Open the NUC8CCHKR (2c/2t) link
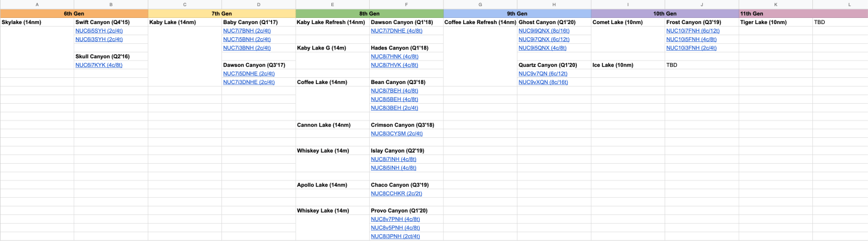 pyautogui.click(x=396, y=193)
